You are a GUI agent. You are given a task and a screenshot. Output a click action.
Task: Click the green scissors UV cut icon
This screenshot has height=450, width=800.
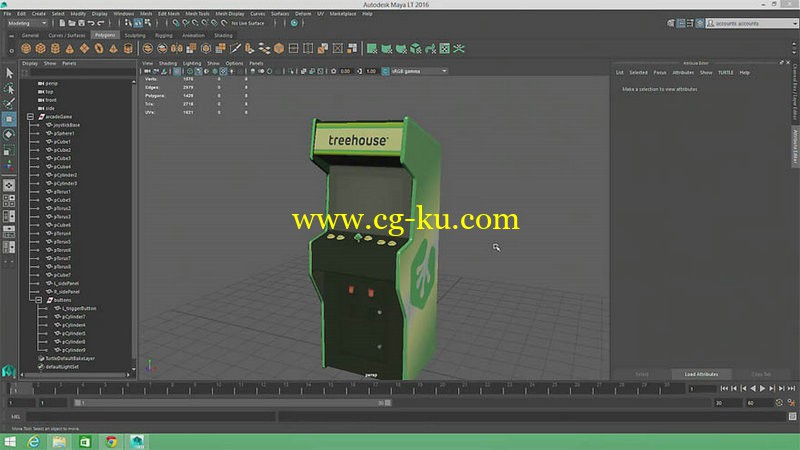pos(459,48)
